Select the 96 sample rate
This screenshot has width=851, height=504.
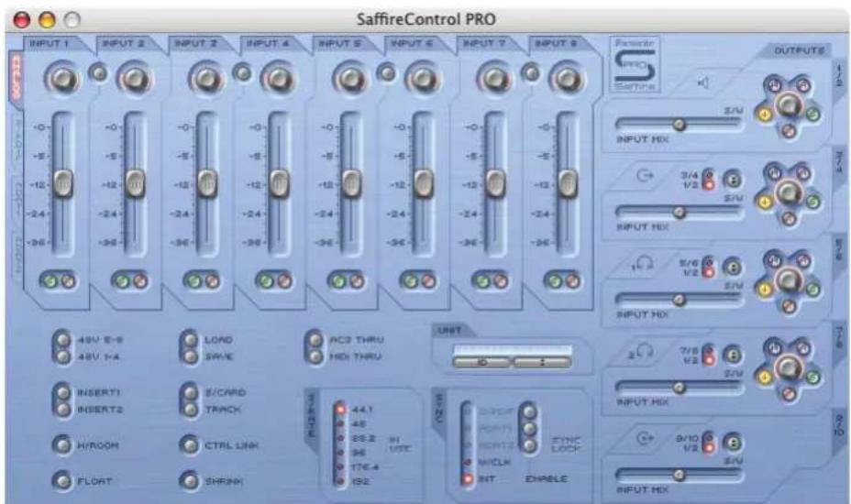coord(341,452)
